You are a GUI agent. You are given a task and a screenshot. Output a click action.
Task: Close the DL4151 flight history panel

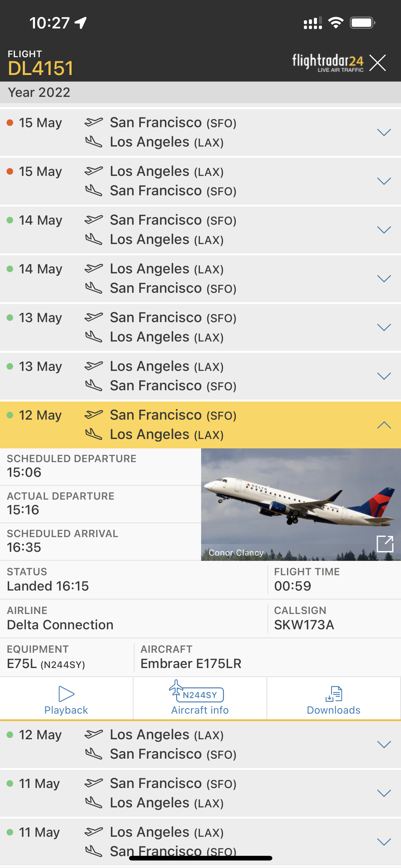(x=378, y=63)
